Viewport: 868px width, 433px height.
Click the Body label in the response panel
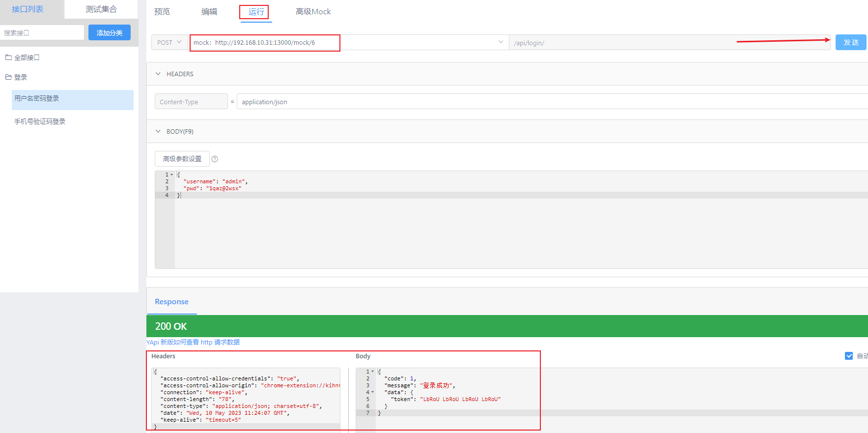click(363, 356)
